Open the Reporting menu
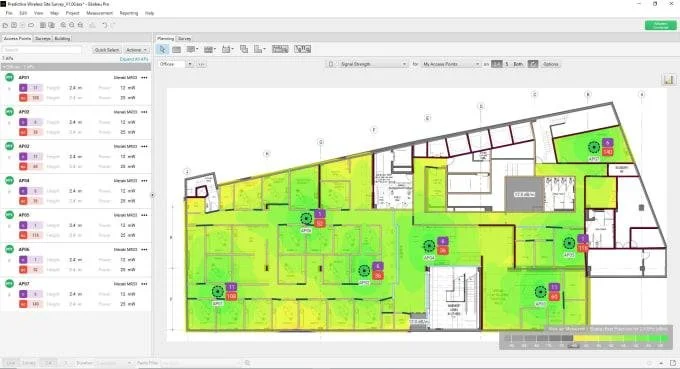Viewport: 680px width, 369px height. 129,13
